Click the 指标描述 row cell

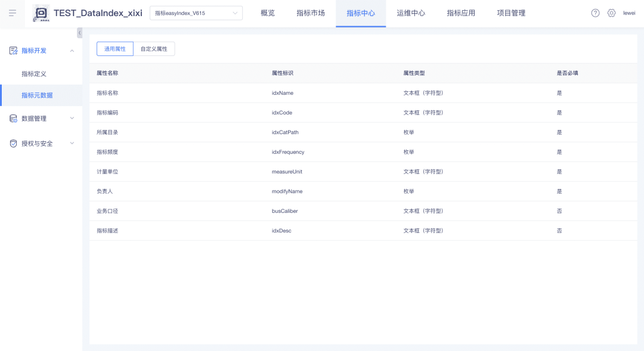107,231
